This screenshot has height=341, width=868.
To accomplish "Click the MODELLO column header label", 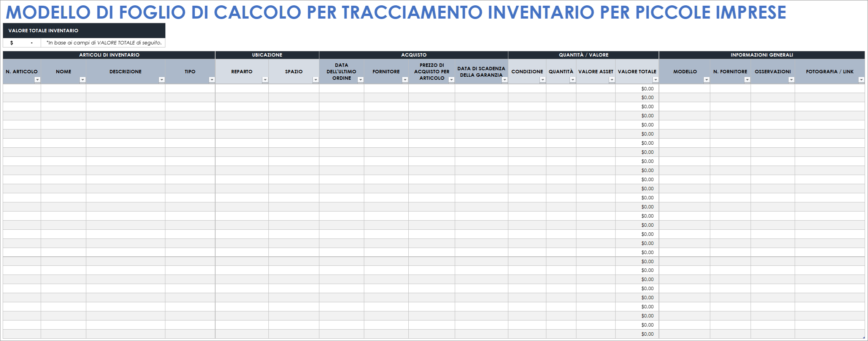I will 685,71.
